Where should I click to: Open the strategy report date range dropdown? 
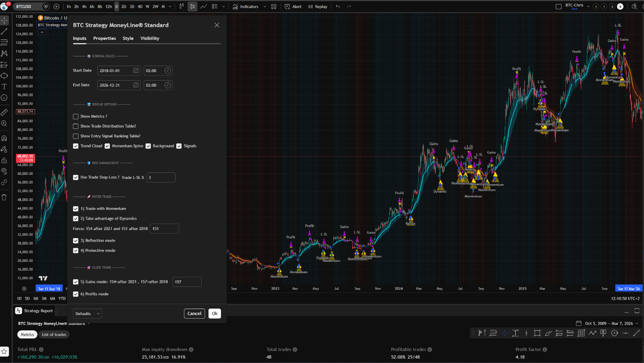click(x=607, y=323)
